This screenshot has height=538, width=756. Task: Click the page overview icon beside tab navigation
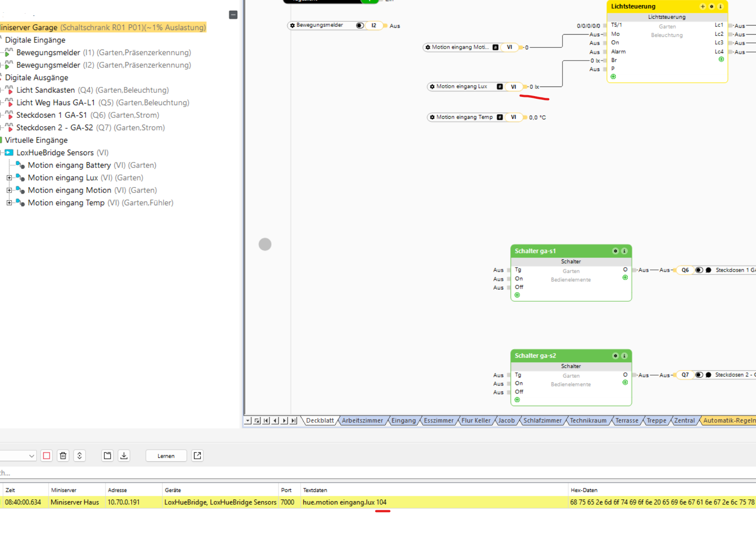257,421
